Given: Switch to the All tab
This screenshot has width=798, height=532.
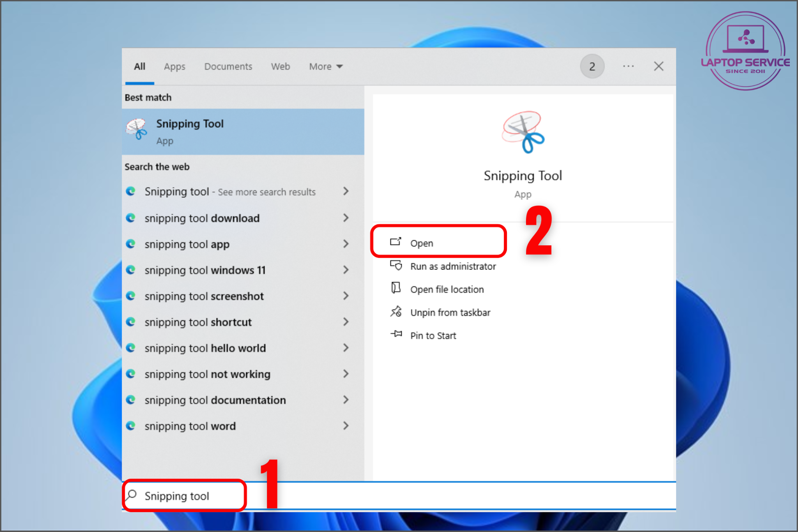Looking at the screenshot, I should tap(139, 66).
